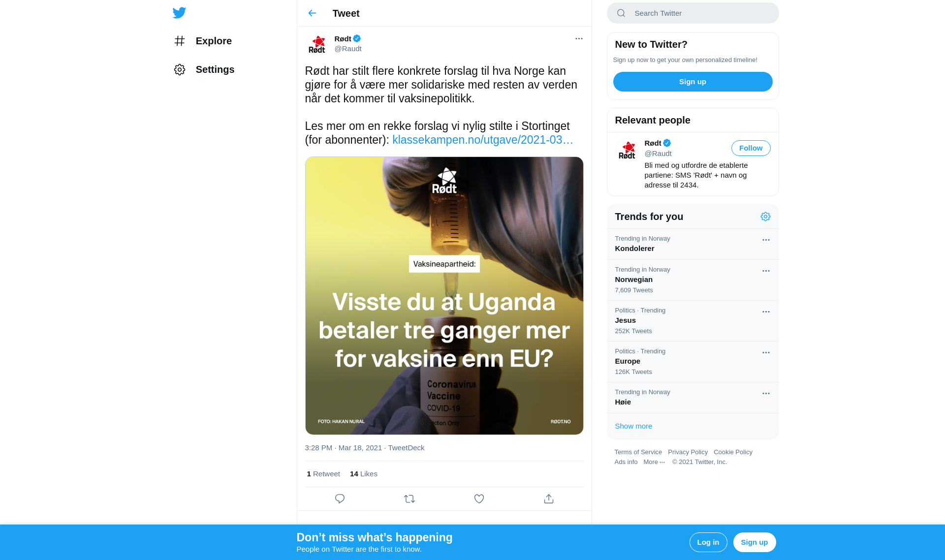
Task: Open options for Jesus trend
Action: tap(766, 312)
